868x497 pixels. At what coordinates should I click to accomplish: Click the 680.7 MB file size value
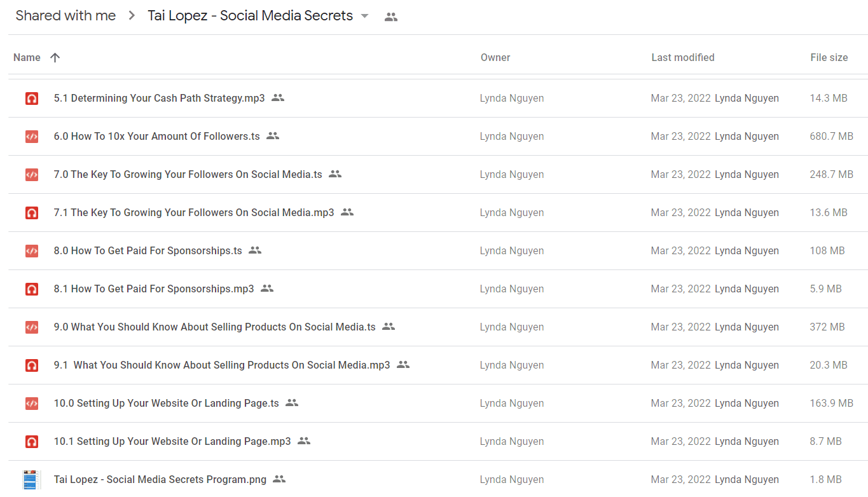[832, 136]
